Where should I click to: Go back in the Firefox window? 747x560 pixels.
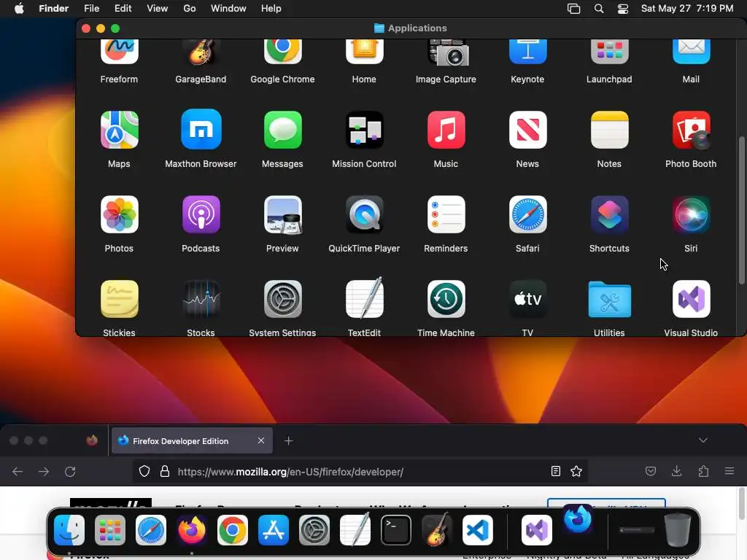point(18,472)
